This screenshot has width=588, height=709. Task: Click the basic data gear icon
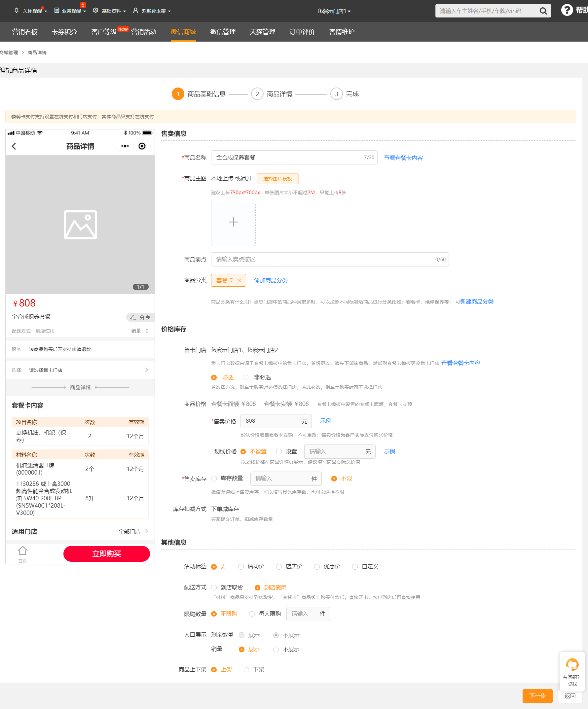coord(95,11)
